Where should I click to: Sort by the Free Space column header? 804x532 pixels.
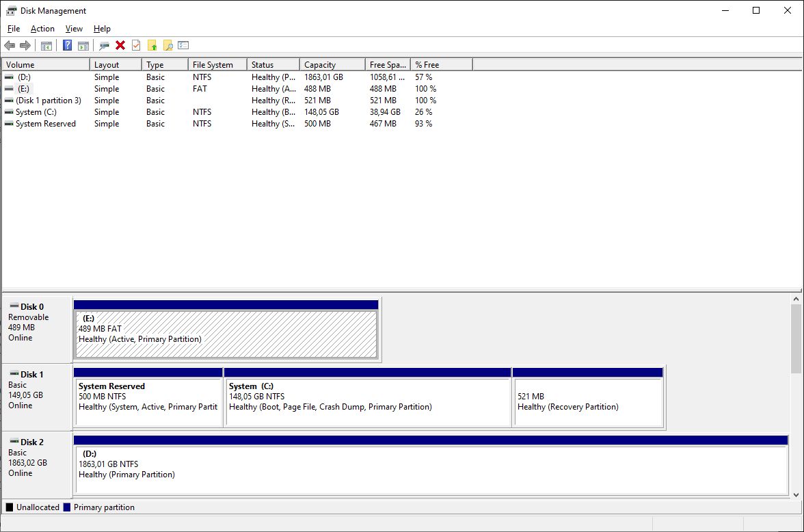(388, 65)
